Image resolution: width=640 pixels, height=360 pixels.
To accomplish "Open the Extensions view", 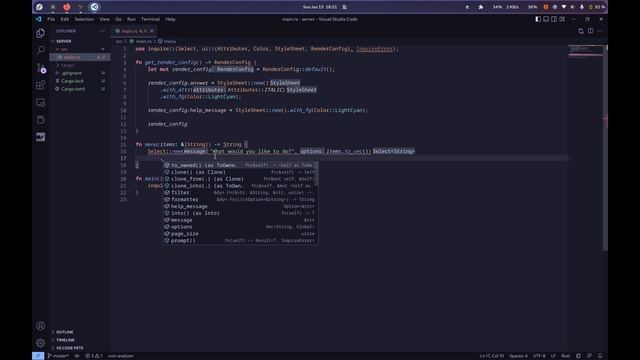I will [40, 85].
